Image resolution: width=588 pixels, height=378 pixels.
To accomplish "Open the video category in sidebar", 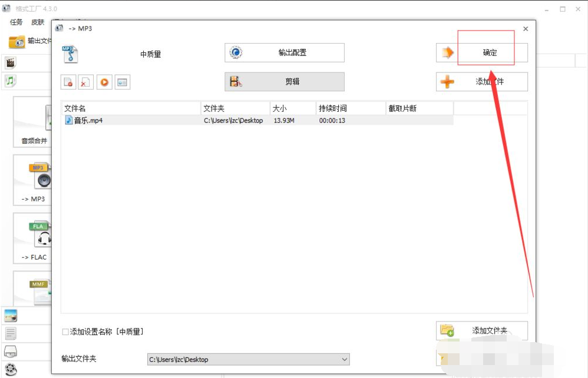I will (x=11, y=63).
